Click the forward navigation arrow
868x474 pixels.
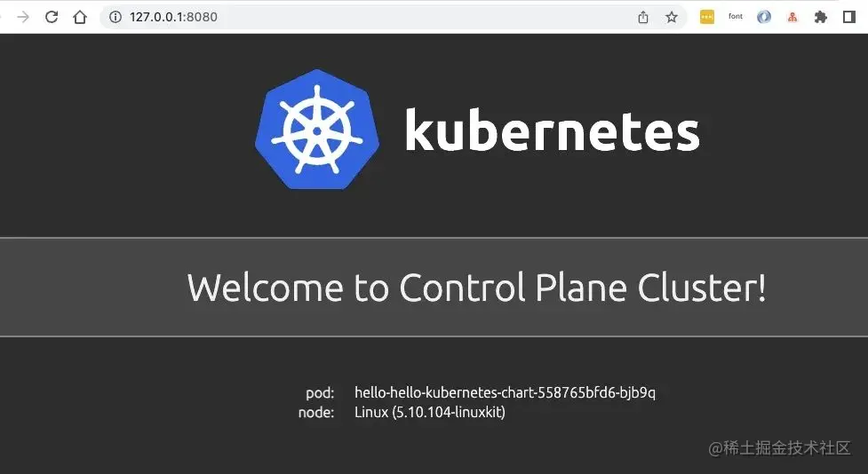pos(23,17)
